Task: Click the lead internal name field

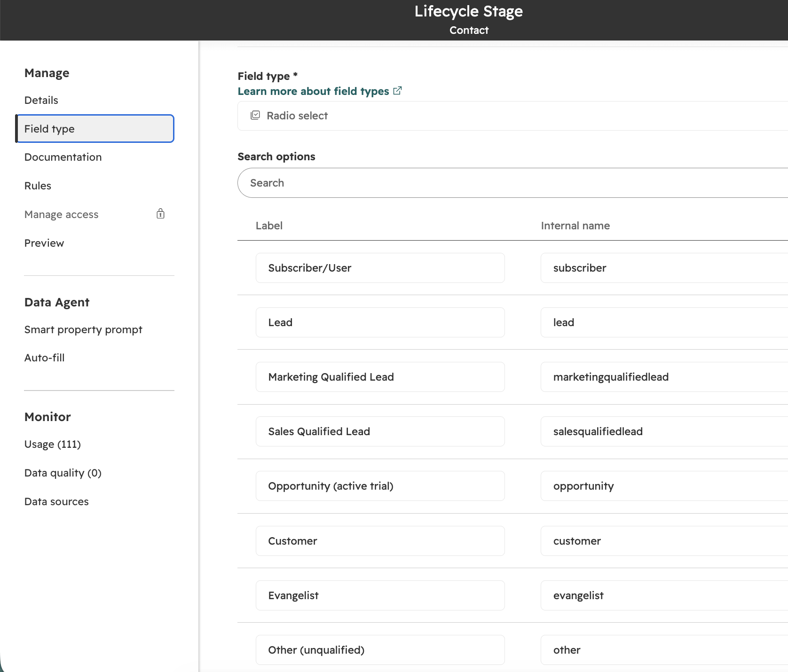Action: point(664,322)
